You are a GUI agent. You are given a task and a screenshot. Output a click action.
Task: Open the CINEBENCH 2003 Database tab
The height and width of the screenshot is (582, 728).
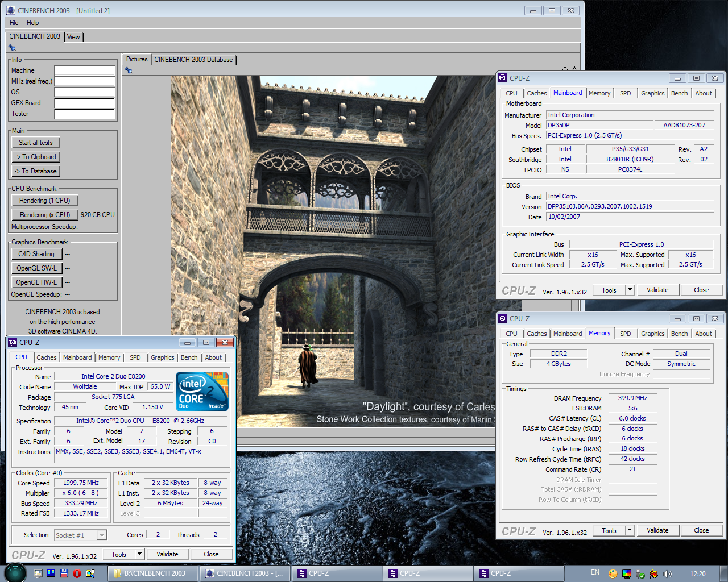tap(193, 60)
